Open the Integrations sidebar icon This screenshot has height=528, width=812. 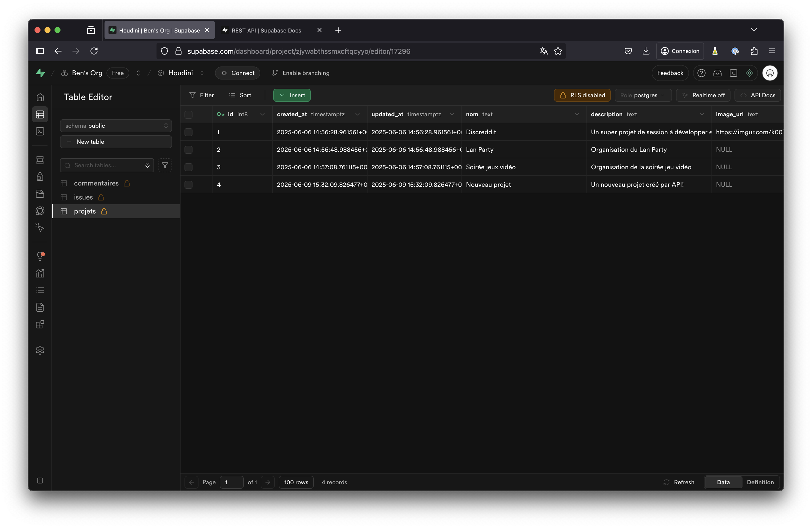click(40, 324)
